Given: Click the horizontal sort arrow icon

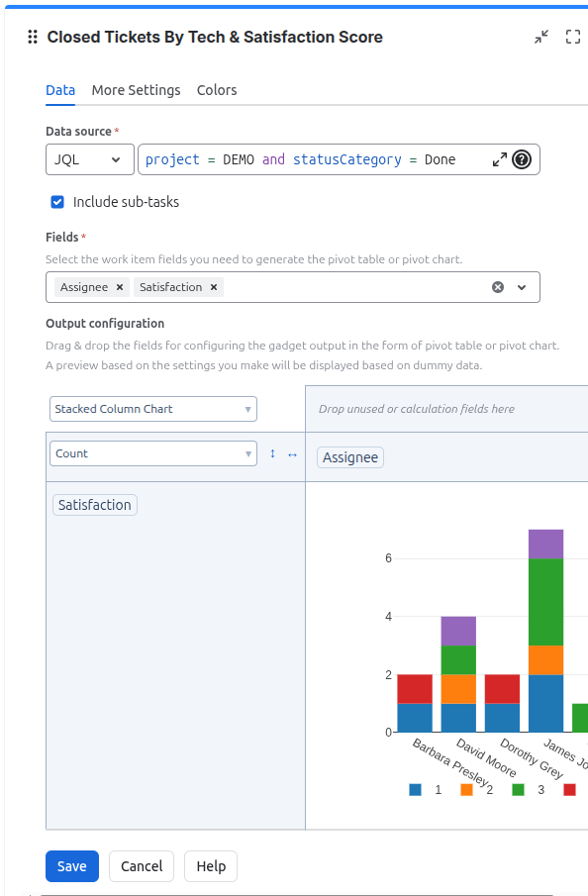Looking at the screenshot, I should 293,454.
